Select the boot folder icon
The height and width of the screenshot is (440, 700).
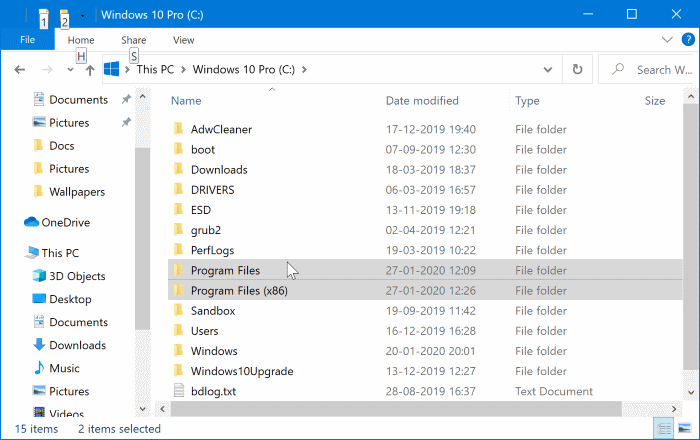tap(178, 149)
